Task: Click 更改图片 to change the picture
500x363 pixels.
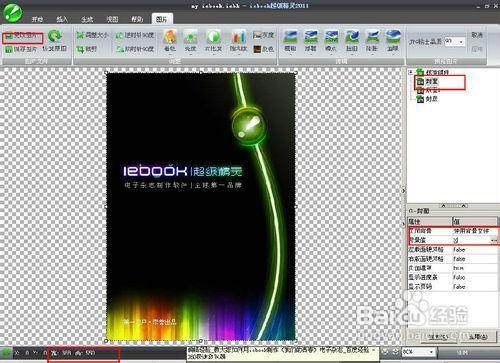Action: 22,36
